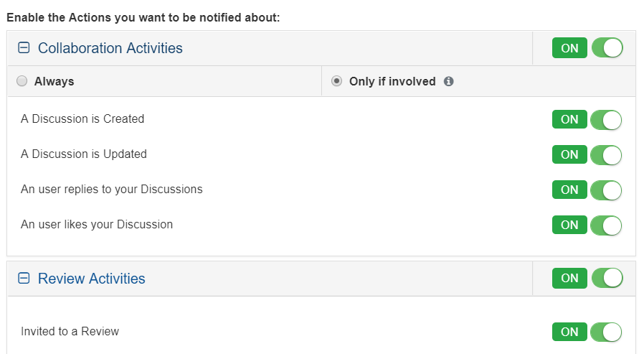Click An user likes your Discussion text
The width and height of the screenshot is (644, 354).
97,224
